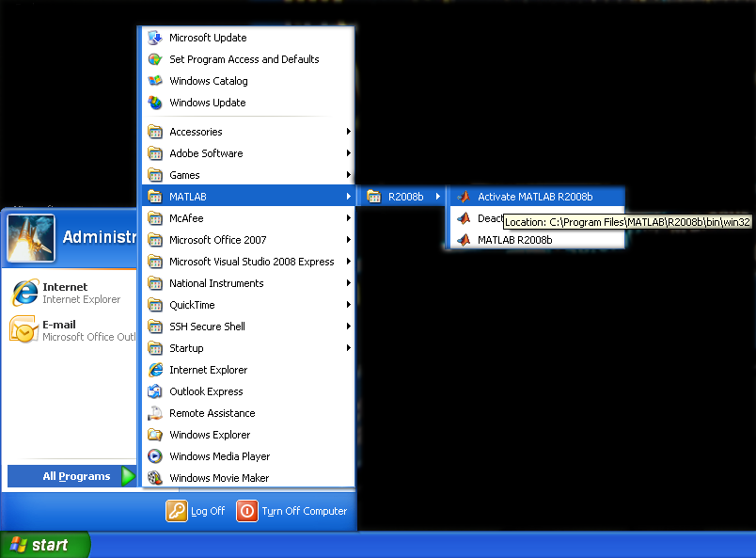Click the R2008b folder icon
This screenshot has width=756, height=558.
(x=373, y=197)
